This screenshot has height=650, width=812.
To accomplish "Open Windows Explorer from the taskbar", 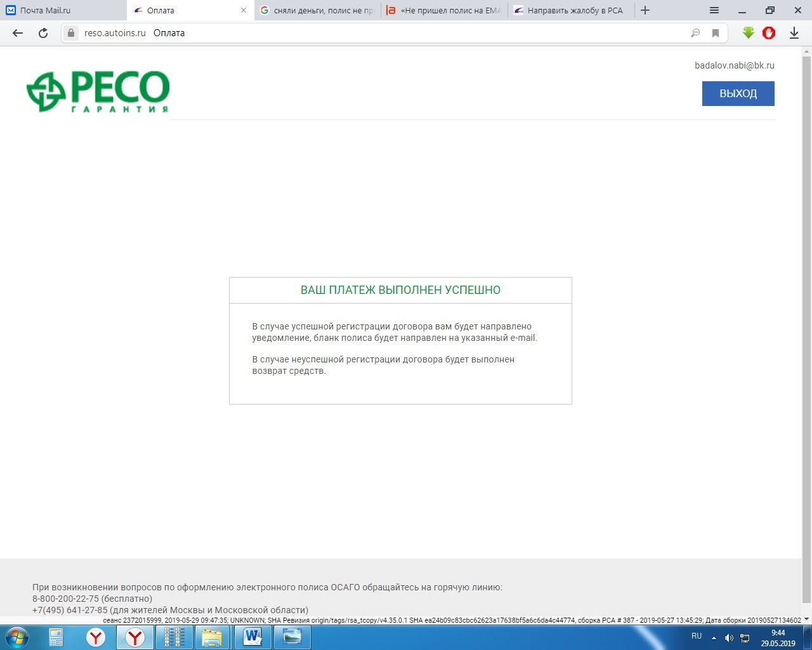I will 214,637.
